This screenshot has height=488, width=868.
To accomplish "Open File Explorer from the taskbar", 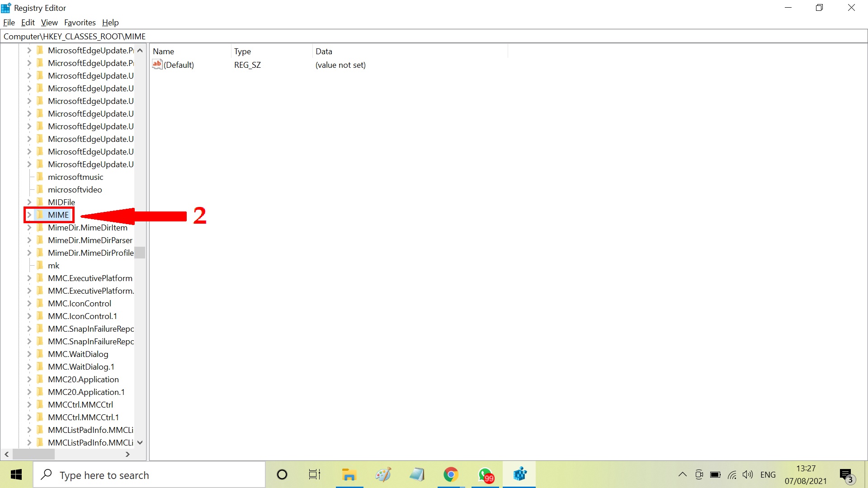I will (x=349, y=474).
